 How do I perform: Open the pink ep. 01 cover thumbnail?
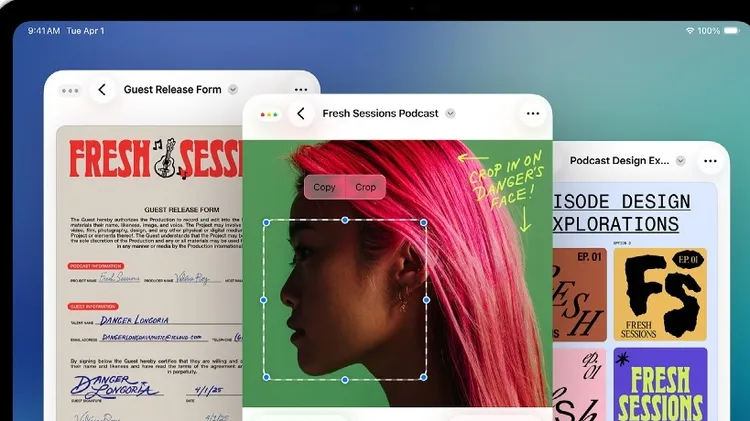click(579, 384)
